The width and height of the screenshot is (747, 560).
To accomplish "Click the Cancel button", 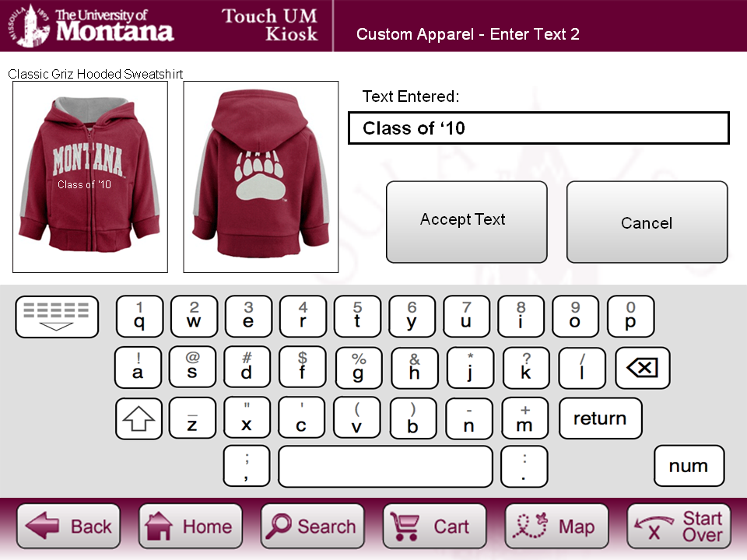I will pyautogui.click(x=647, y=222).
